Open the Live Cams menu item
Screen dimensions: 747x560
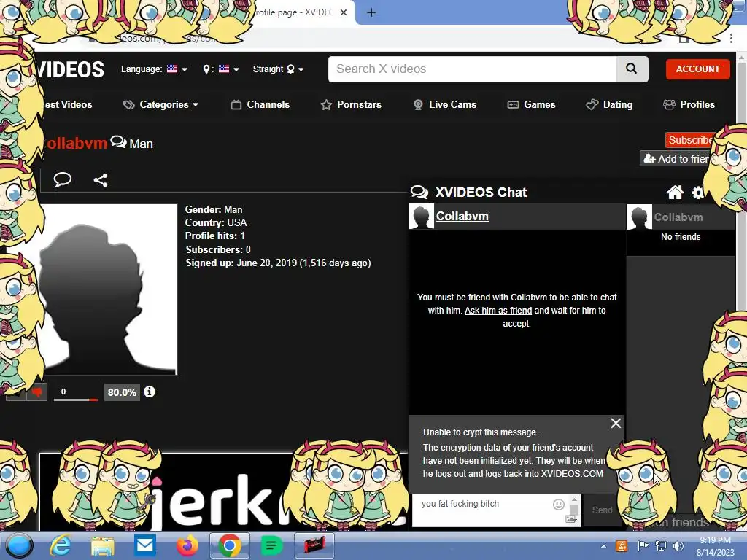pos(445,104)
